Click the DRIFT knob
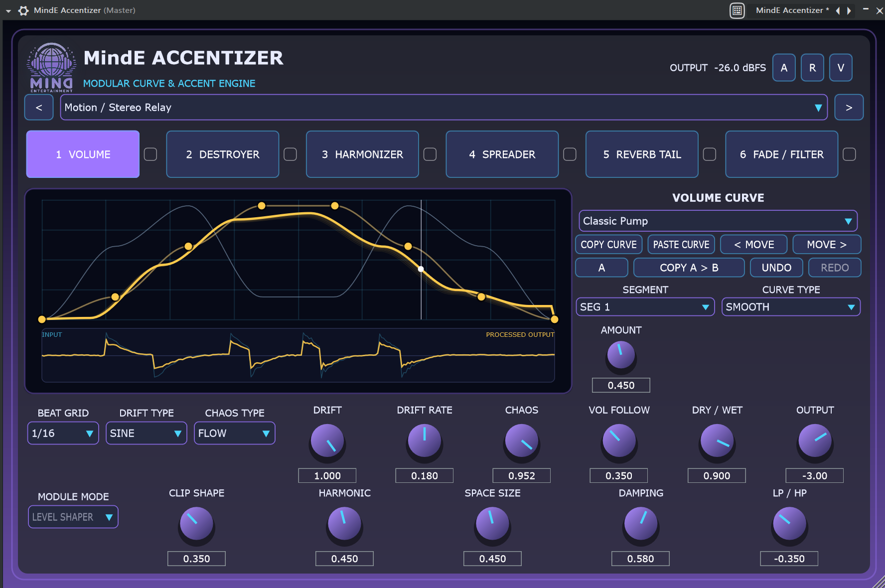 327,441
